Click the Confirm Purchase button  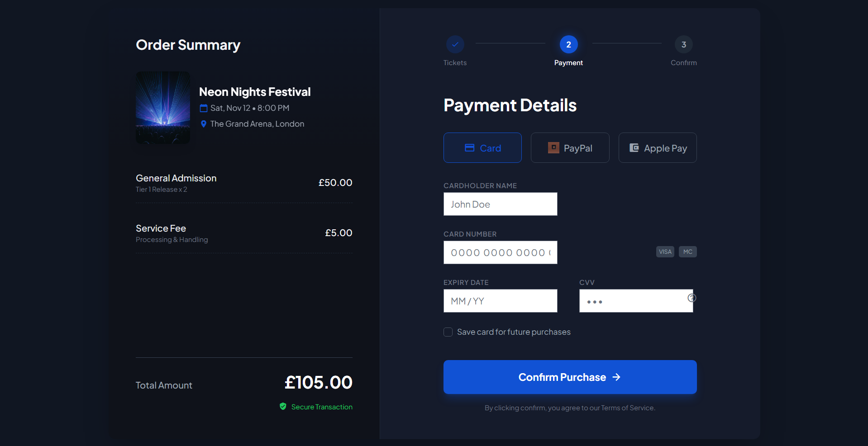point(569,377)
